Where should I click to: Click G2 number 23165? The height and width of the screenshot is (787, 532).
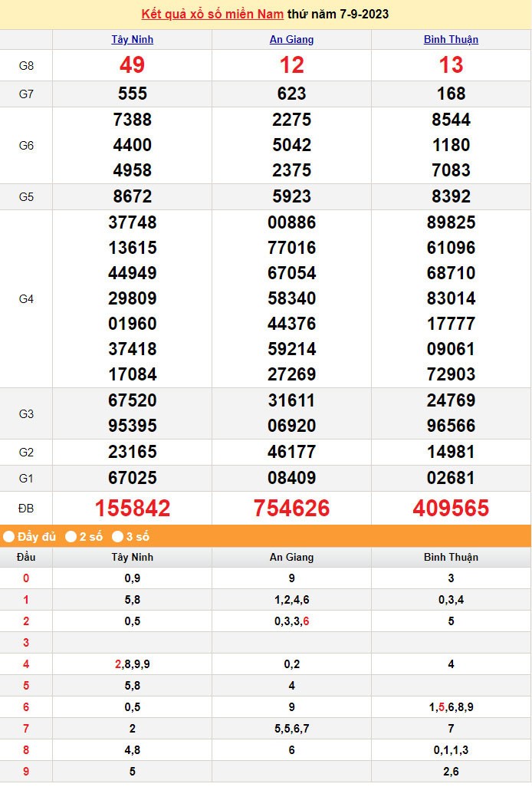[133, 452]
